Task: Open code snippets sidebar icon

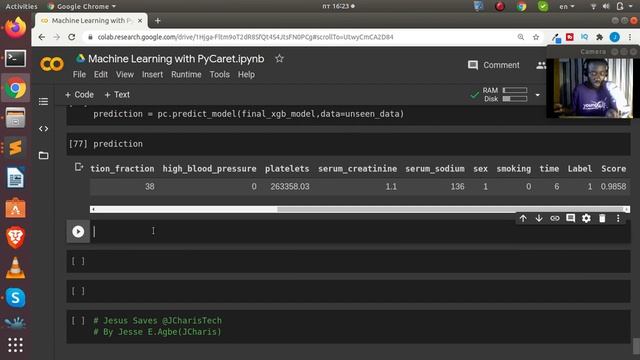Action: (43, 129)
